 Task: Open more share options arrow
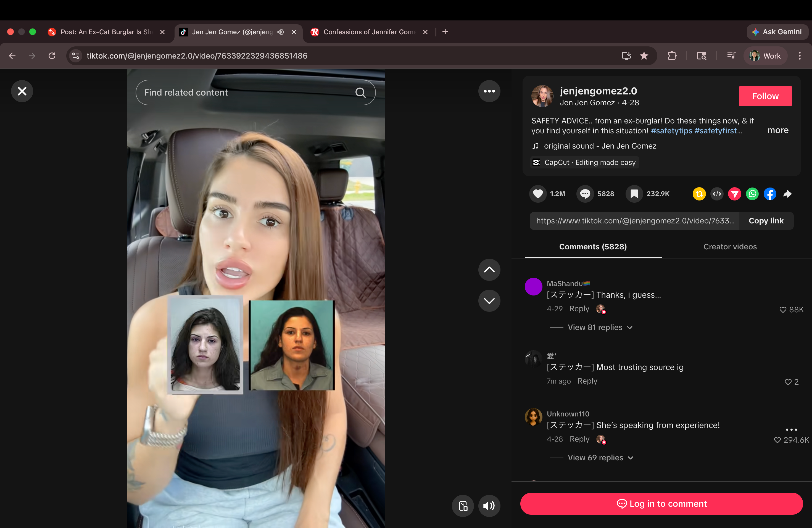787,194
